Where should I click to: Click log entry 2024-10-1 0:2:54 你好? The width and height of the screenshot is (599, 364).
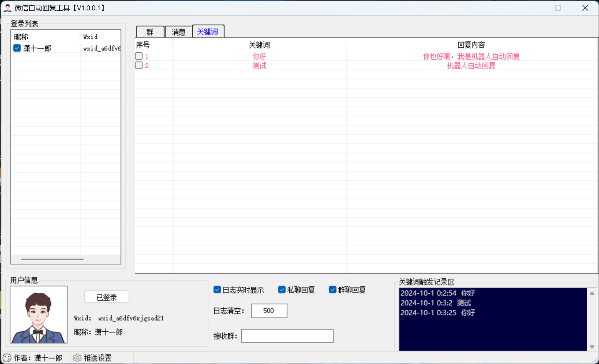[x=438, y=293]
